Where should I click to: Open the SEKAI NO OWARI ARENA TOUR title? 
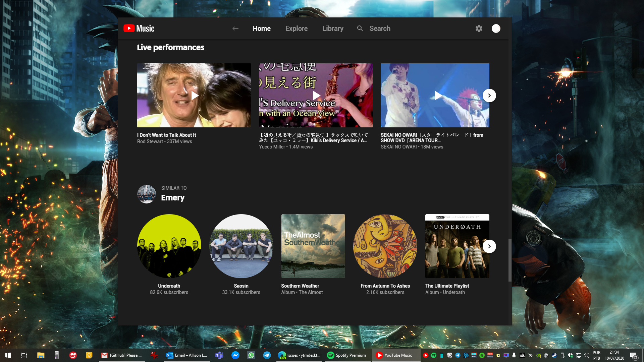click(432, 138)
